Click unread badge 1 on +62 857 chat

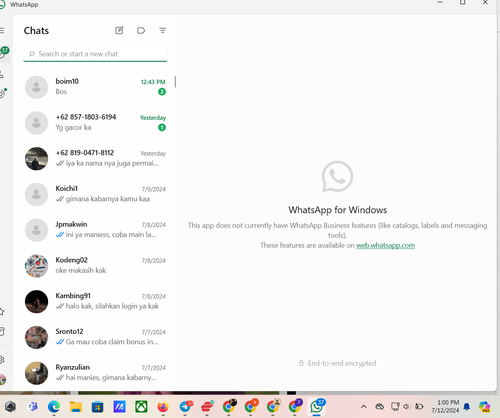(162, 127)
